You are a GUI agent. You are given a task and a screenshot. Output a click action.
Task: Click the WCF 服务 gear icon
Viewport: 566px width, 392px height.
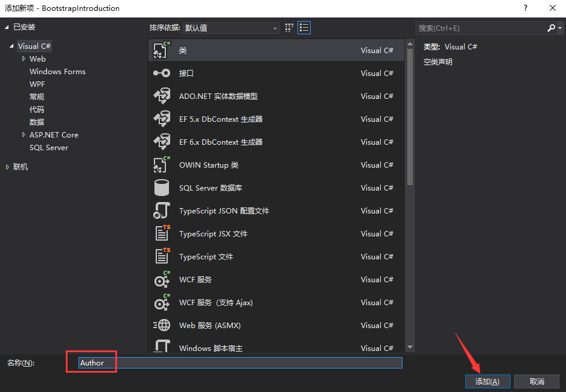pos(161,279)
